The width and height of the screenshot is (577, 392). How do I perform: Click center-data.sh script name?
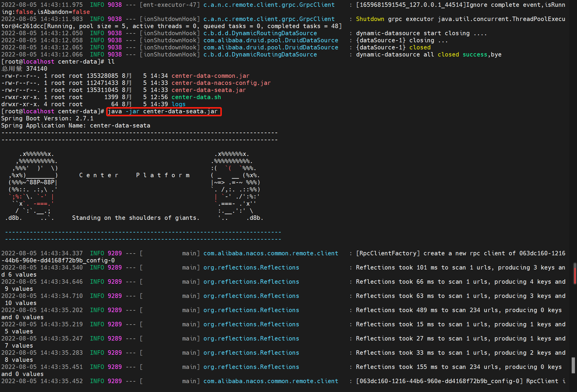point(196,97)
